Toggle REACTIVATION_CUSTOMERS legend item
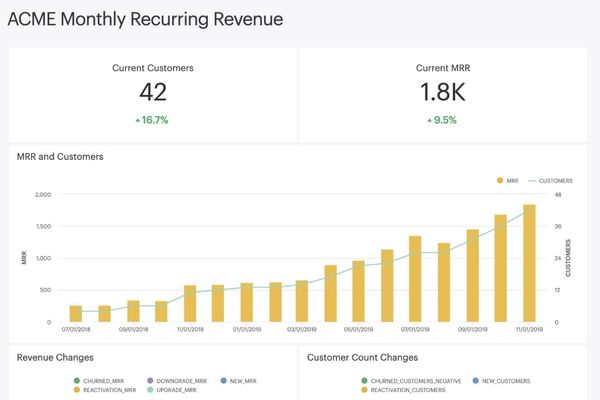The image size is (600, 400). [x=403, y=390]
